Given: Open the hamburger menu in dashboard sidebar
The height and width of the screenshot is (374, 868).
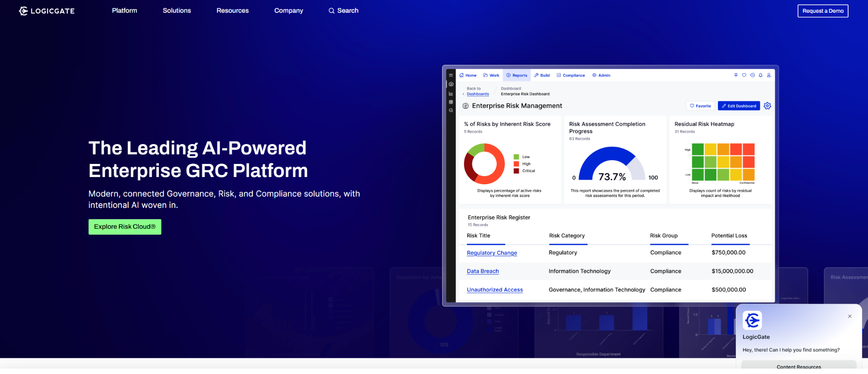Looking at the screenshot, I should tap(451, 75).
